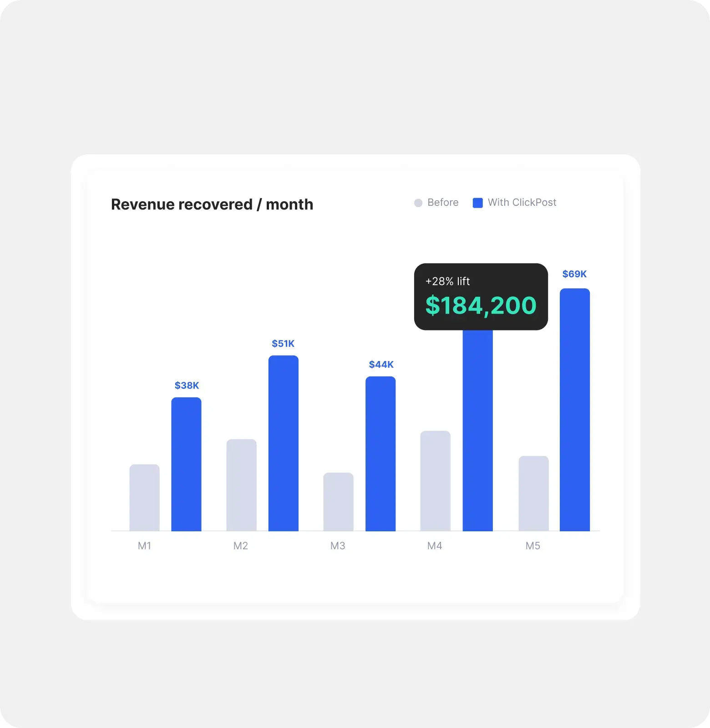Viewport: 710px width, 728px height.
Task: Click the gray Before bar for M4
Action: [436, 481]
